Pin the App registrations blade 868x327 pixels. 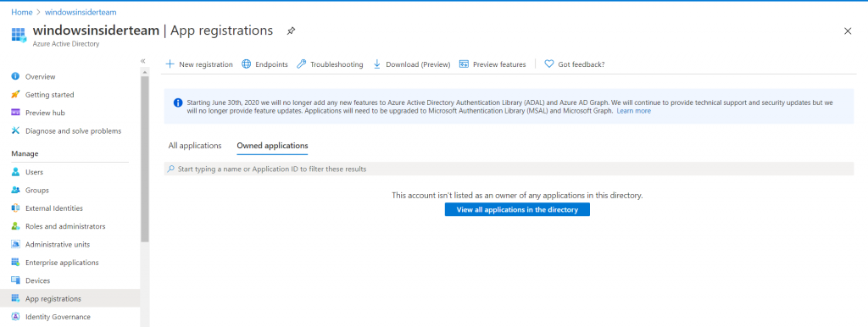[291, 31]
